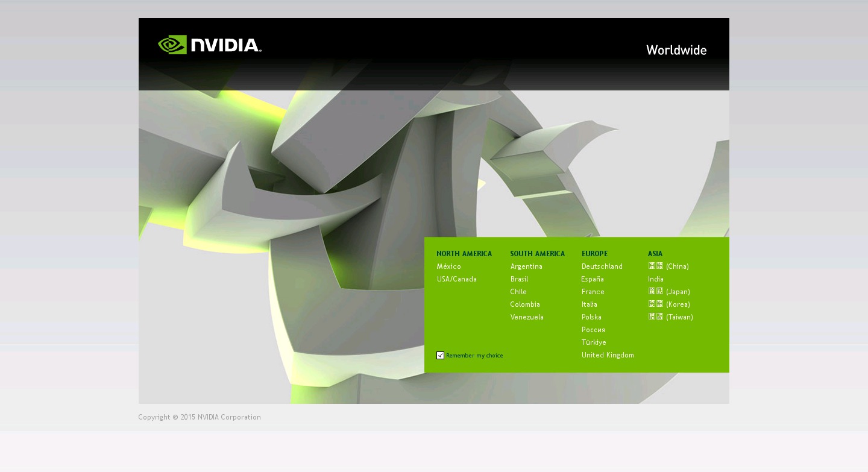Toggle the Remember my choice checkbox

440,356
